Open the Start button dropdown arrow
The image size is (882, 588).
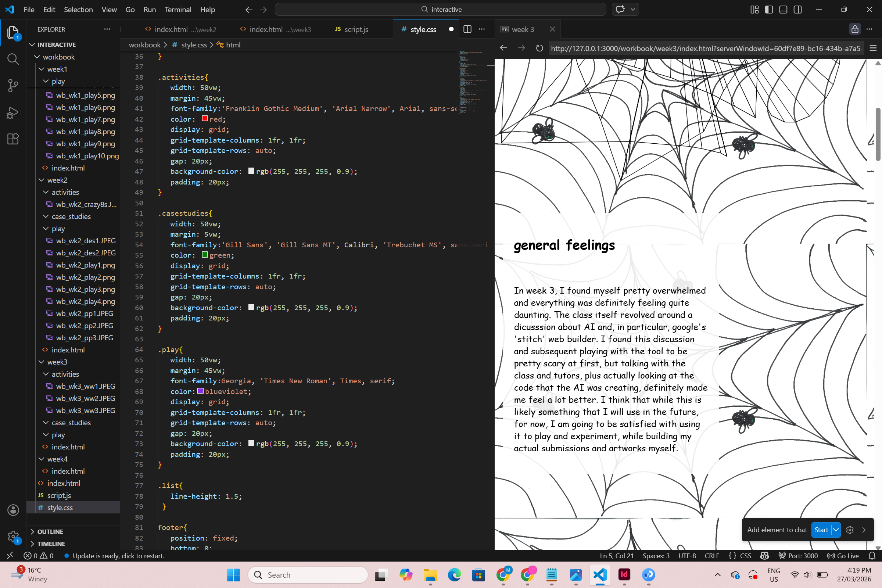pos(836,530)
